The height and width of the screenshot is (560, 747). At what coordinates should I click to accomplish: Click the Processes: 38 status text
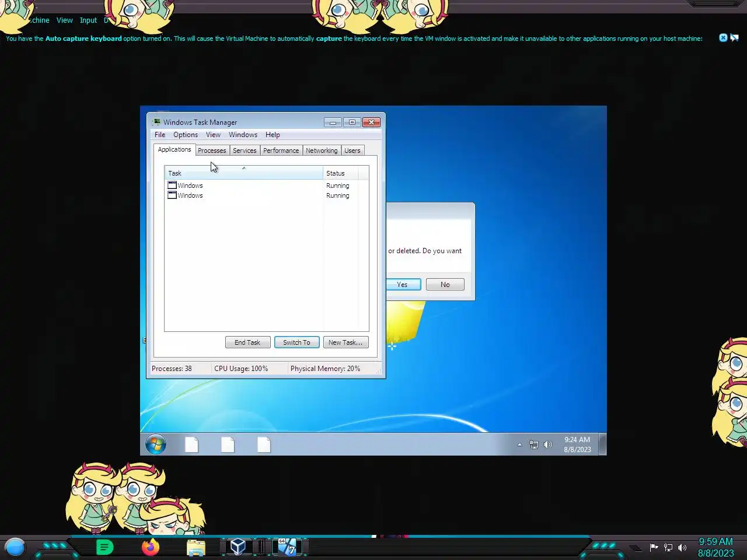click(172, 369)
